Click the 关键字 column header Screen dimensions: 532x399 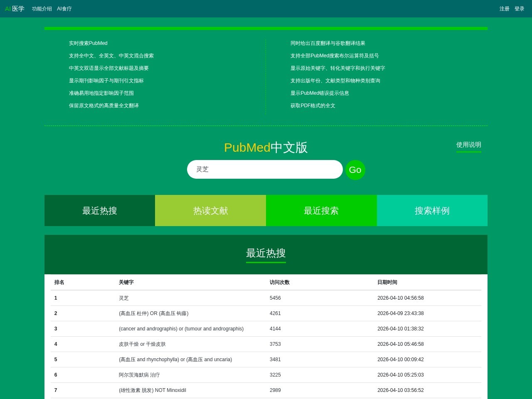(126, 282)
